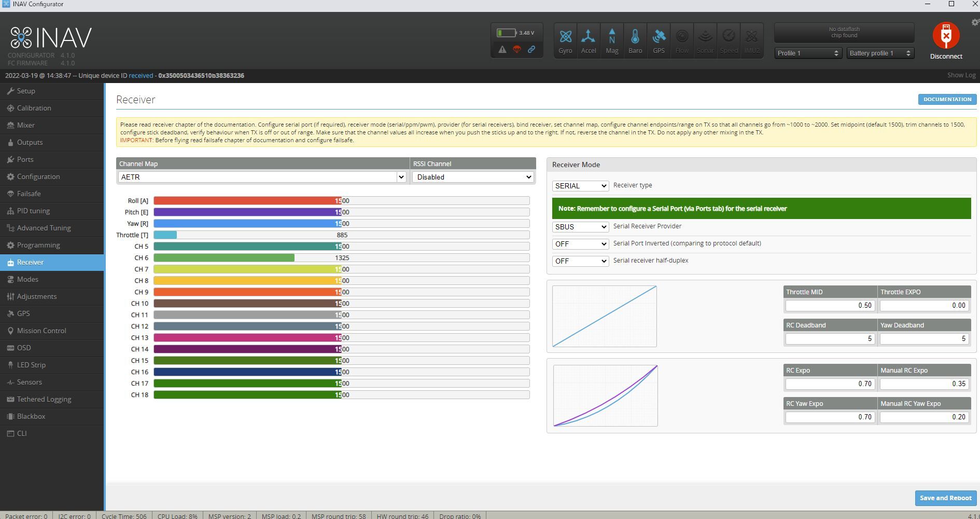Click Save and Reboot

(945, 498)
